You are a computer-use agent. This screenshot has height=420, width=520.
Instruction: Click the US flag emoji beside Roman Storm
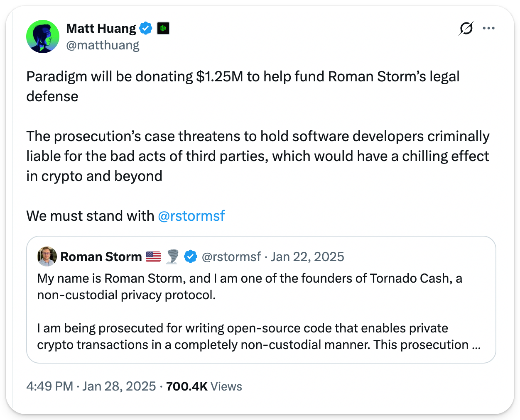tap(153, 257)
